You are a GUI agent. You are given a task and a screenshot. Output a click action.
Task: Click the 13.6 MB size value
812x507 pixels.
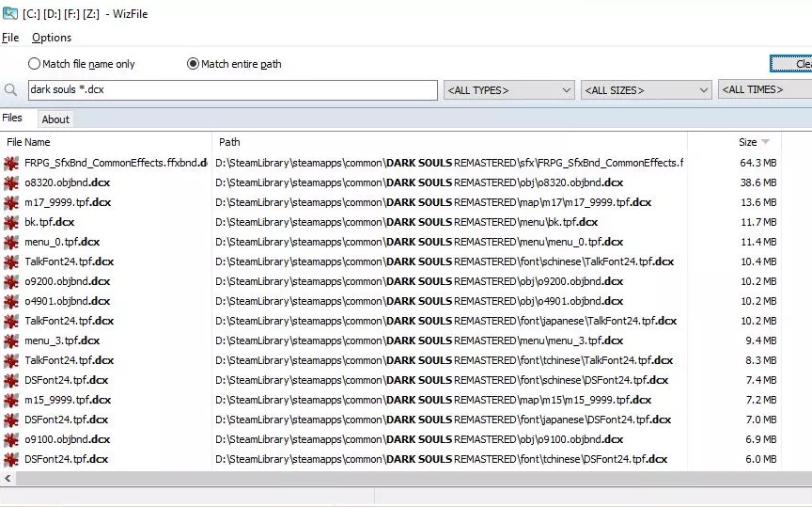[x=758, y=202]
